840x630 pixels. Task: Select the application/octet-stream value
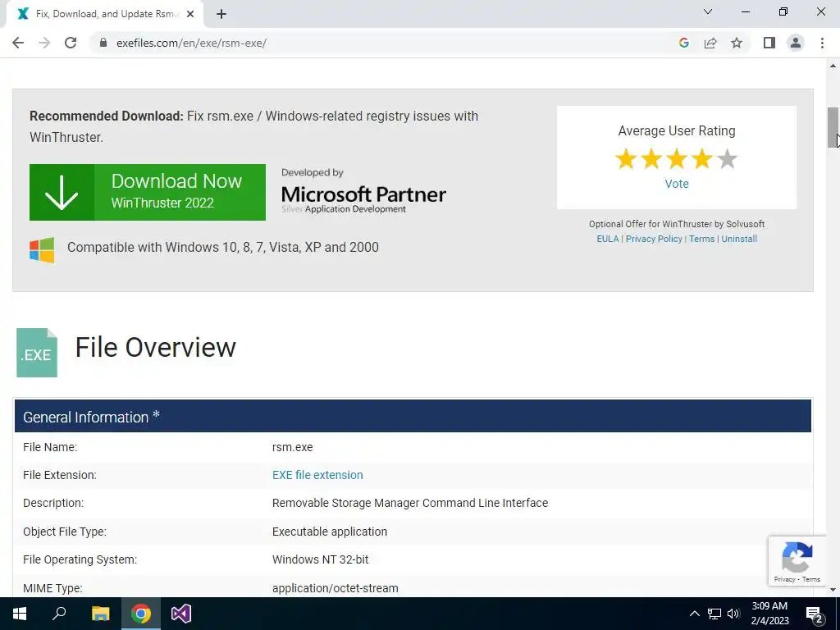[x=336, y=588]
